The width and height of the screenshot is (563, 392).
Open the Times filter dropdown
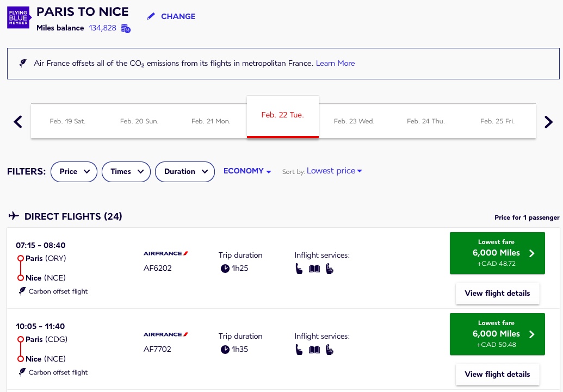(x=126, y=172)
